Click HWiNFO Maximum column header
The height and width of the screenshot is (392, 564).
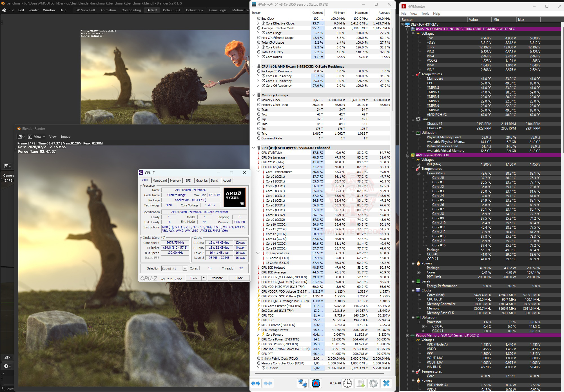click(358, 13)
